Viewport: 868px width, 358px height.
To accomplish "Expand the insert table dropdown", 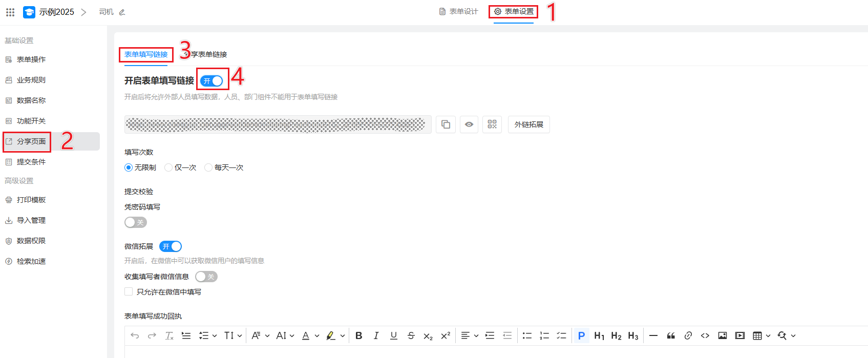I will 768,336.
